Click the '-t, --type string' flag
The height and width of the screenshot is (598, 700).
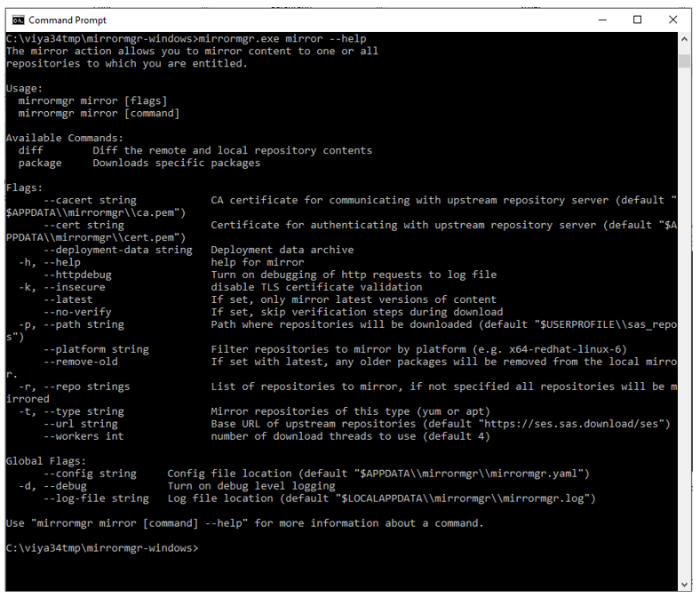pos(71,411)
